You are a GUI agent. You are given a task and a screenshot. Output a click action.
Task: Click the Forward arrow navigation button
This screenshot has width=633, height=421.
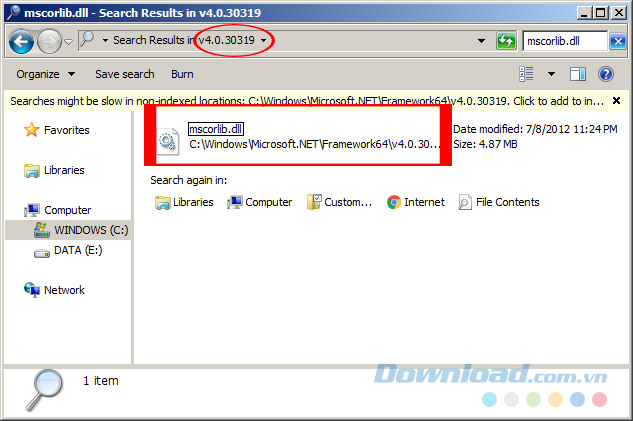pos(49,41)
